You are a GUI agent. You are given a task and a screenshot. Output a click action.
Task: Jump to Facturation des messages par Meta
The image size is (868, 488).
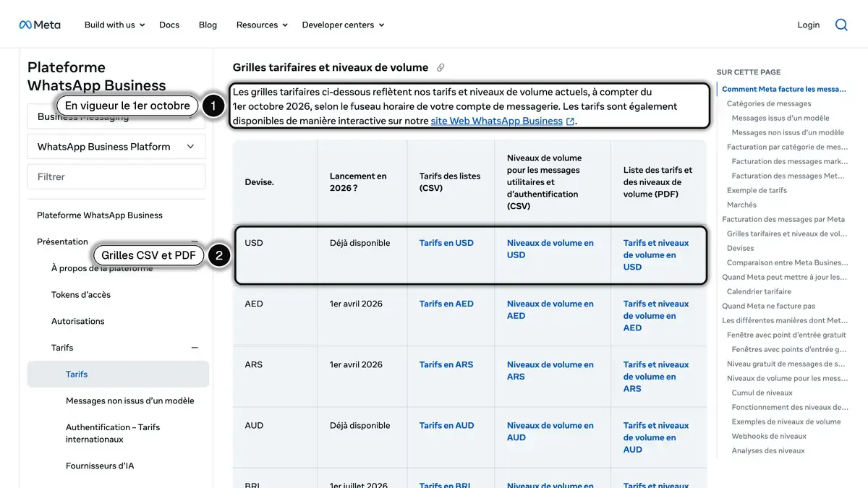point(783,219)
